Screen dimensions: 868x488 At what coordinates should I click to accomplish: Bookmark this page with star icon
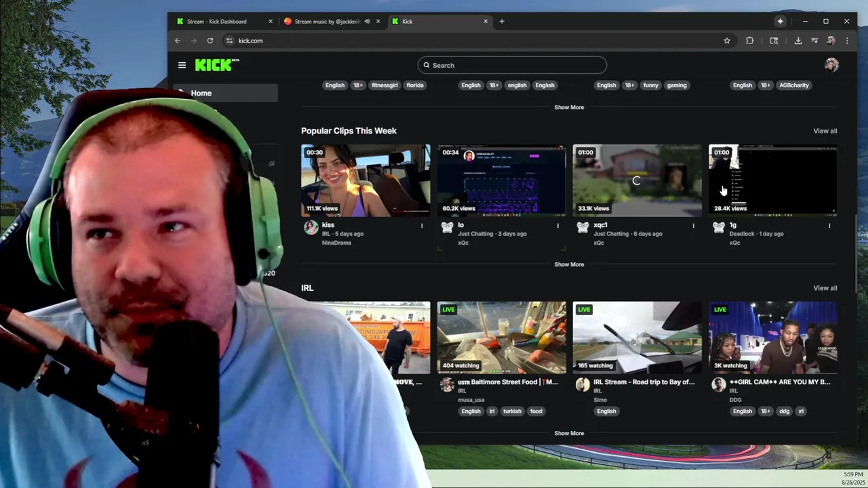click(727, 41)
